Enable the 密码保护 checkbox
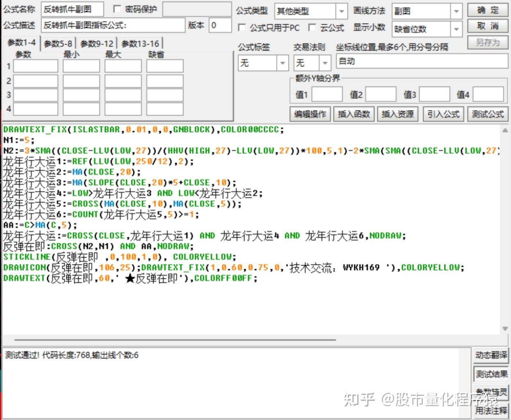The image size is (511, 420). pos(117,9)
